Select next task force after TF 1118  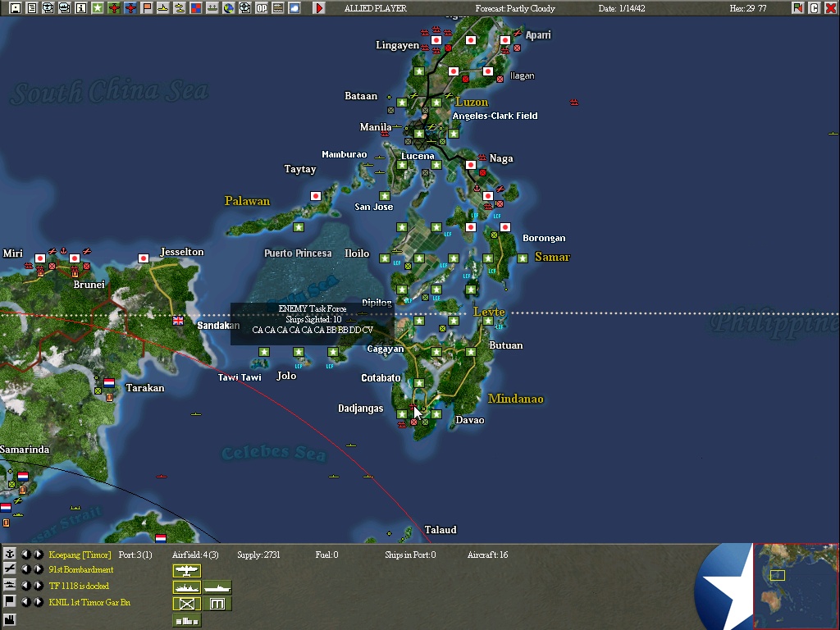click(39, 586)
